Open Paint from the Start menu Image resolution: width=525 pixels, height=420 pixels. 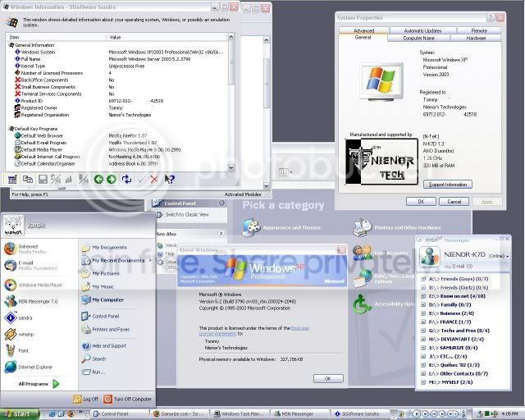(x=16, y=350)
